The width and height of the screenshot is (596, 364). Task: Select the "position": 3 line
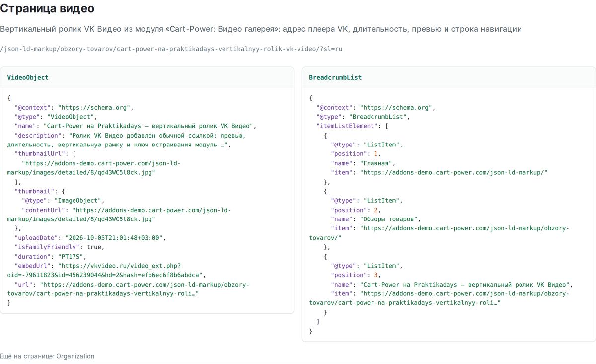coord(357,275)
